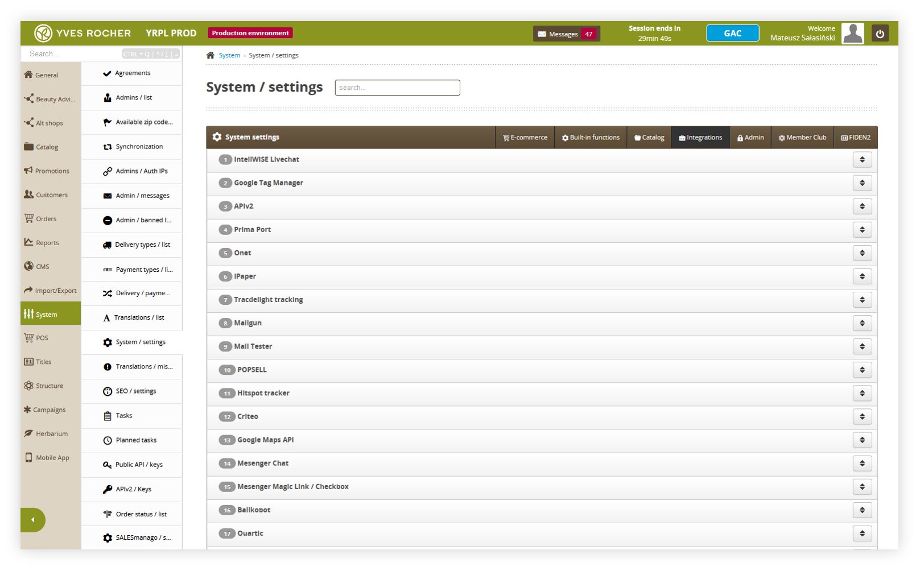Expand iPaper settings row
The height and width of the screenshot is (575, 924).
(x=862, y=276)
